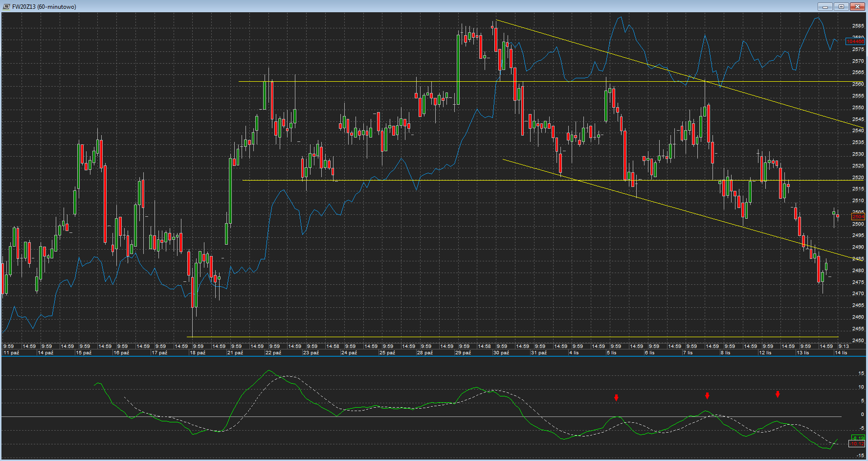The image size is (868, 461).
Task: Close the FW20Z13 chart window
Action: (857, 7)
